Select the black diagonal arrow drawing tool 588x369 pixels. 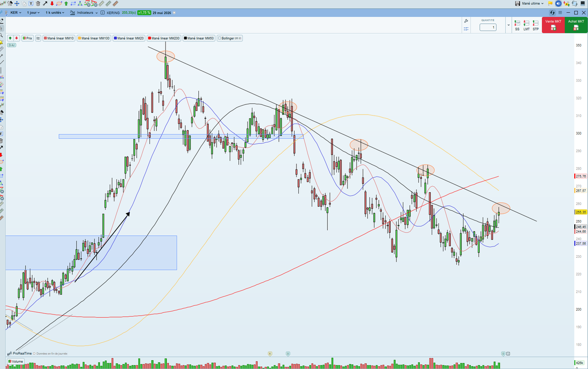(x=45, y=3)
